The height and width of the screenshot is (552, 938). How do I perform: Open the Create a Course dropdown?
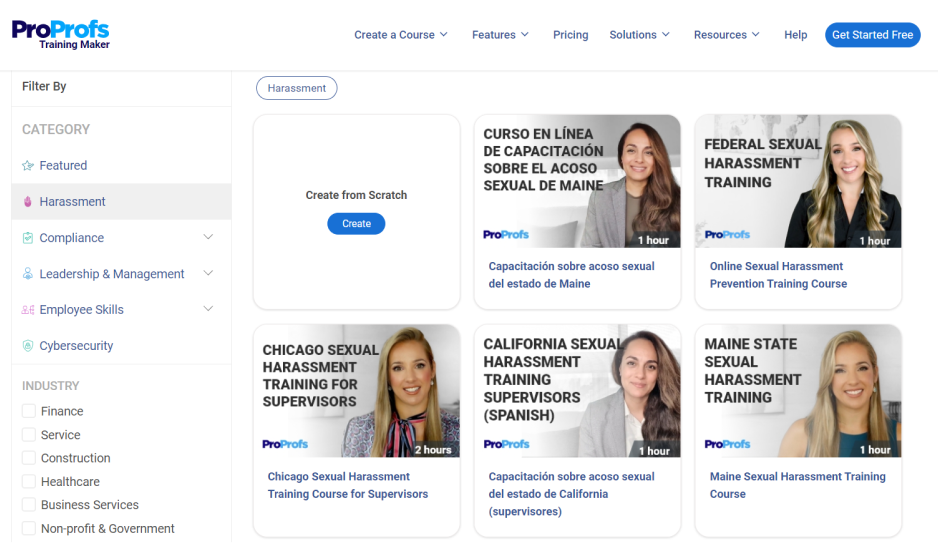click(x=401, y=35)
